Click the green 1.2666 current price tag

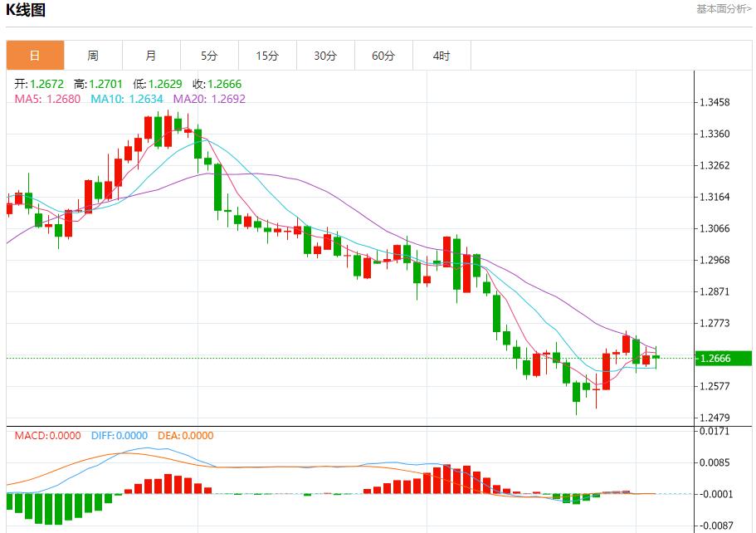[723, 359]
